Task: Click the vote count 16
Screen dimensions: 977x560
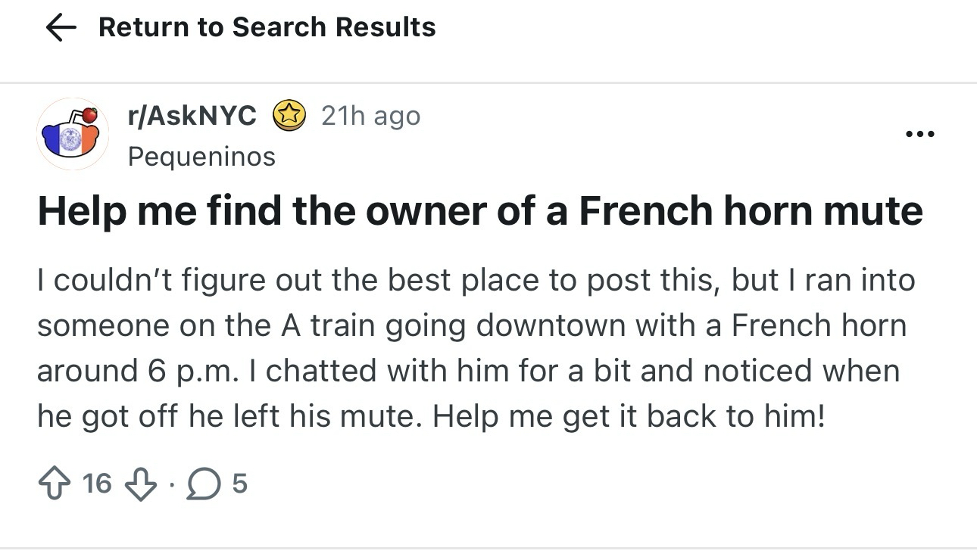Action: click(97, 483)
